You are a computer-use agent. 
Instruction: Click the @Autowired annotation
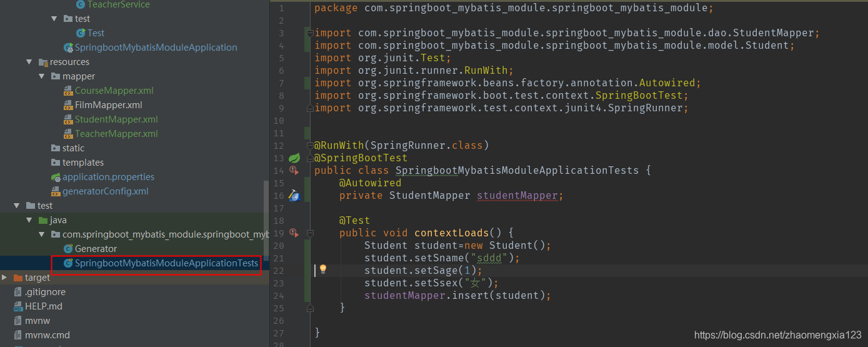370,183
